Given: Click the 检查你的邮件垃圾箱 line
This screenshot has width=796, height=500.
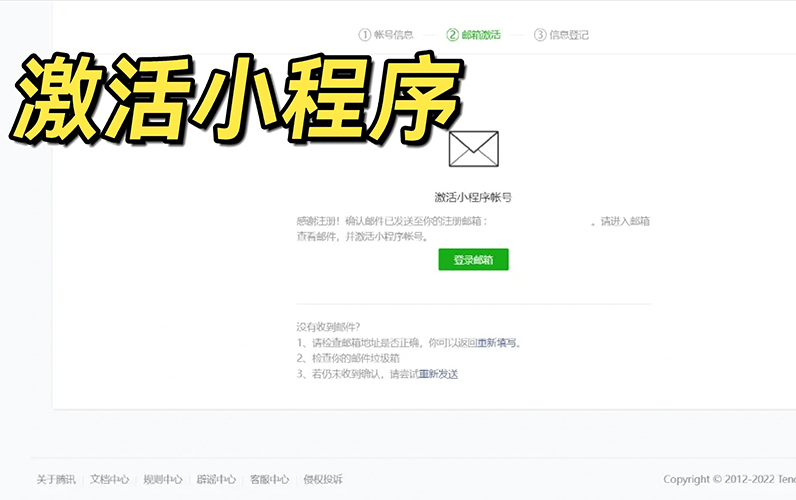Looking at the screenshot, I should [348, 358].
